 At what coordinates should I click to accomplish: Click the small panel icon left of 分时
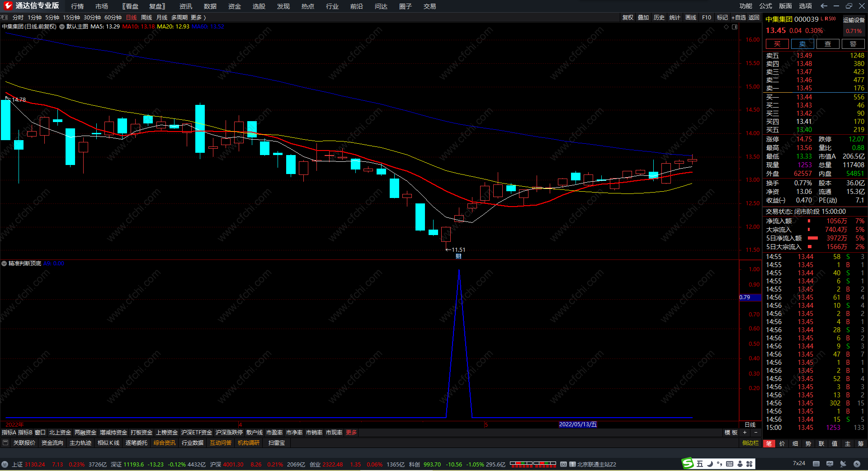click(5, 17)
